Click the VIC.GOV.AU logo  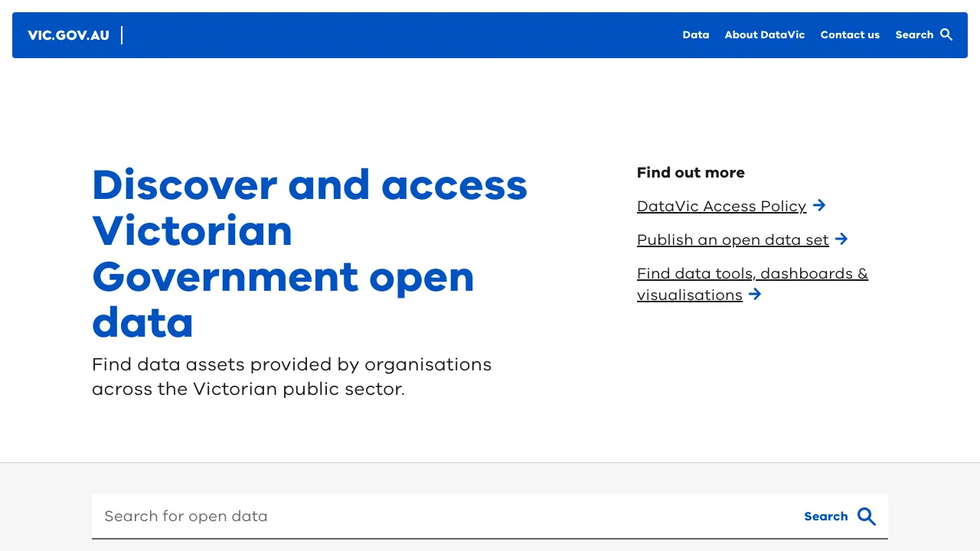(x=68, y=35)
